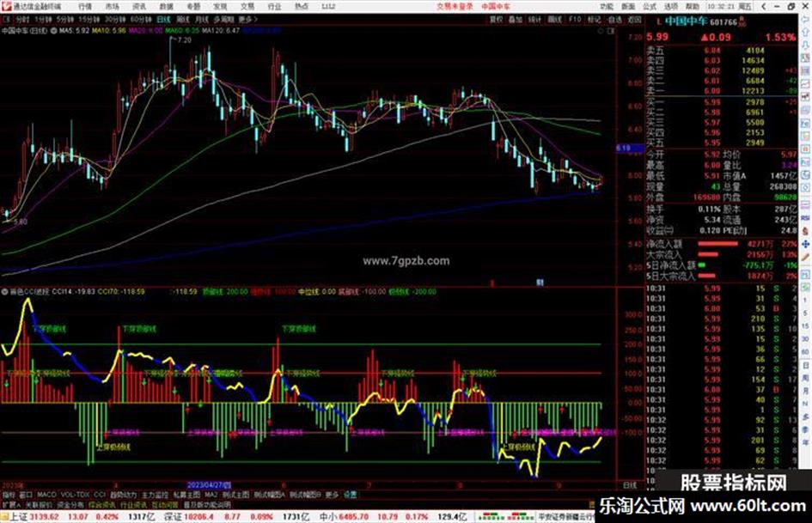Screen dimensions: 812x523
Task: Open indicator 设置 at bottom
Action: pyautogui.click(x=350, y=495)
